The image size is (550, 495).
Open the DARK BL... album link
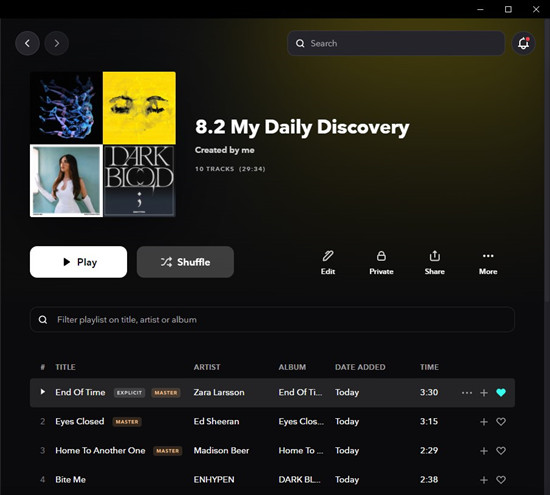click(x=300, y=480)
